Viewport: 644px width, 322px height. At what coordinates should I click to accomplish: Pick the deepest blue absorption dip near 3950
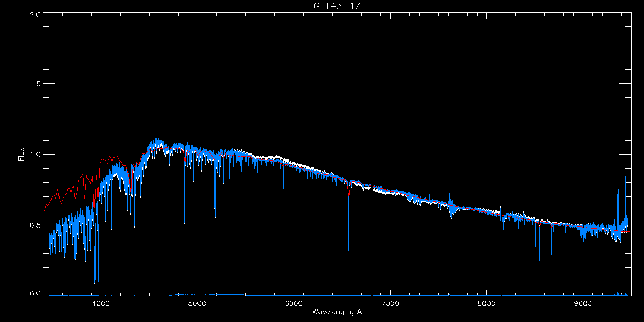[x=95, y=282]
